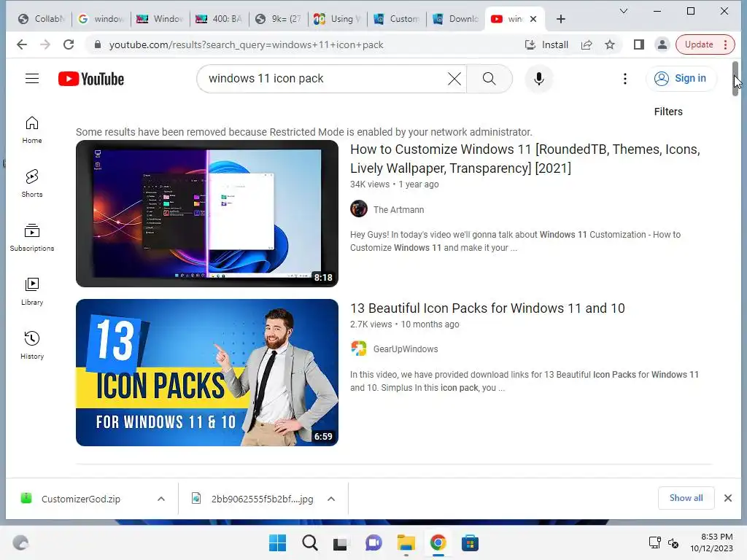Open a new tab with plus button
Screen dimensions: 747x560
point(561,19)
